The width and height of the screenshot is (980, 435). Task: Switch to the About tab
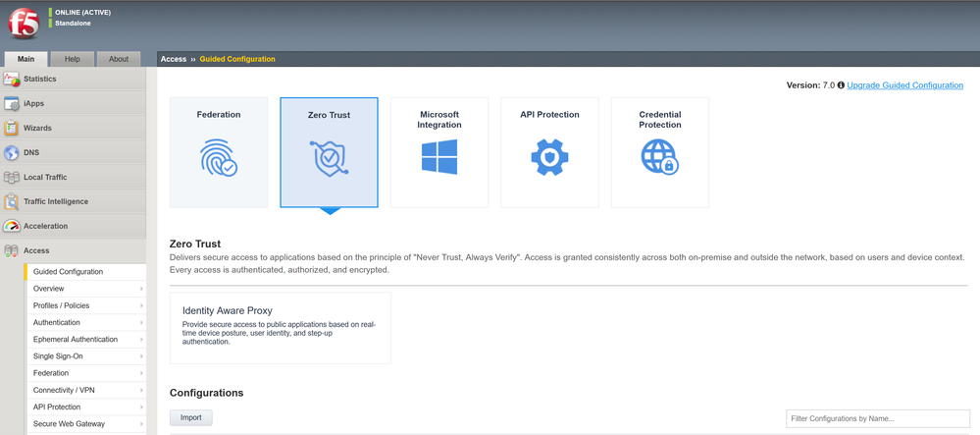pos(119,59)
